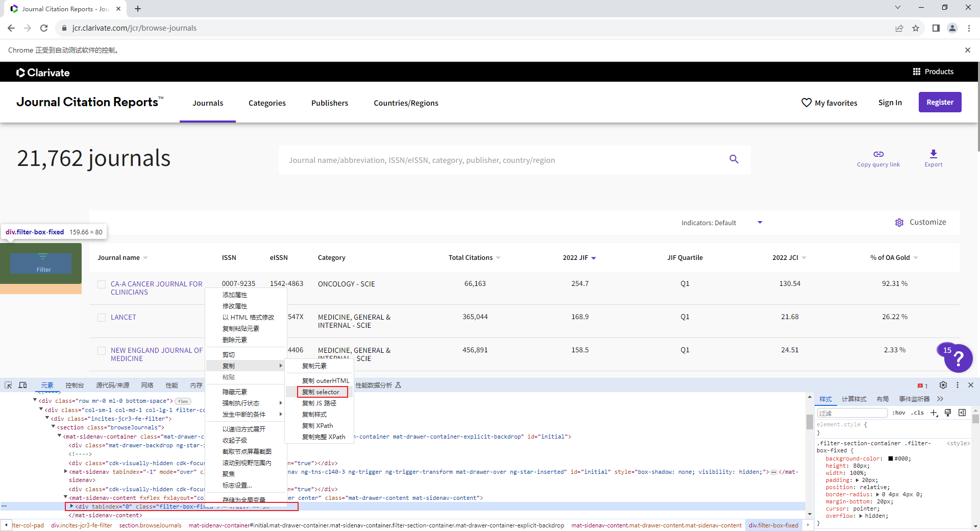
Task: Check the LANCET row checkbox
Action: point(102,318)
